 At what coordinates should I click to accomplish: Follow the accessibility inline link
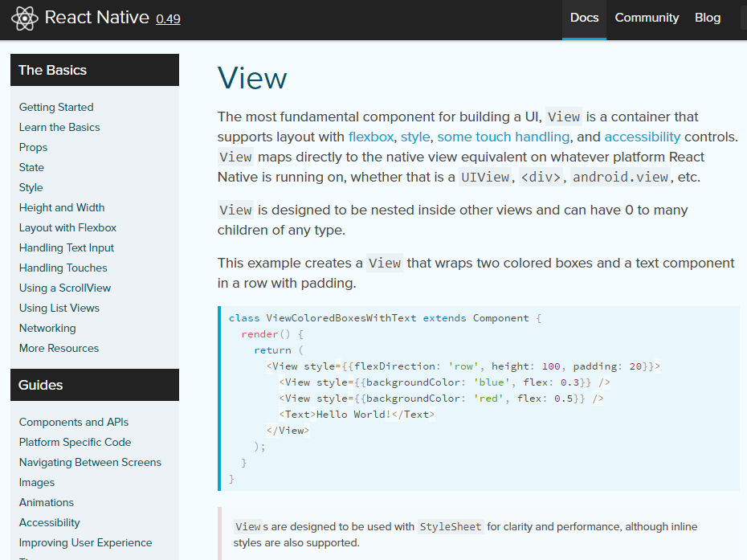pos(643,137)
